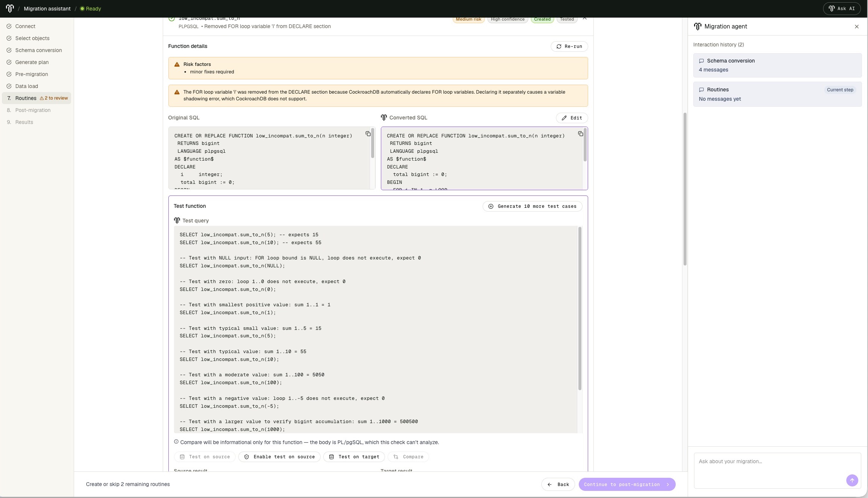The image size is (868, 498).
Task: Click the '2 to review' warning badge
Action: pos(54,98)
